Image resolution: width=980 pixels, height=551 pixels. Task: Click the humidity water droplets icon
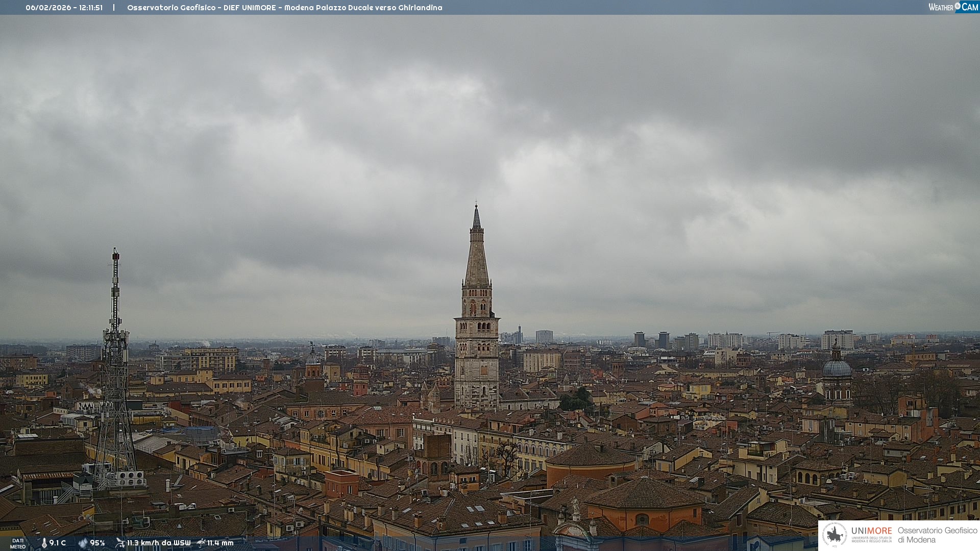(83, 543)
